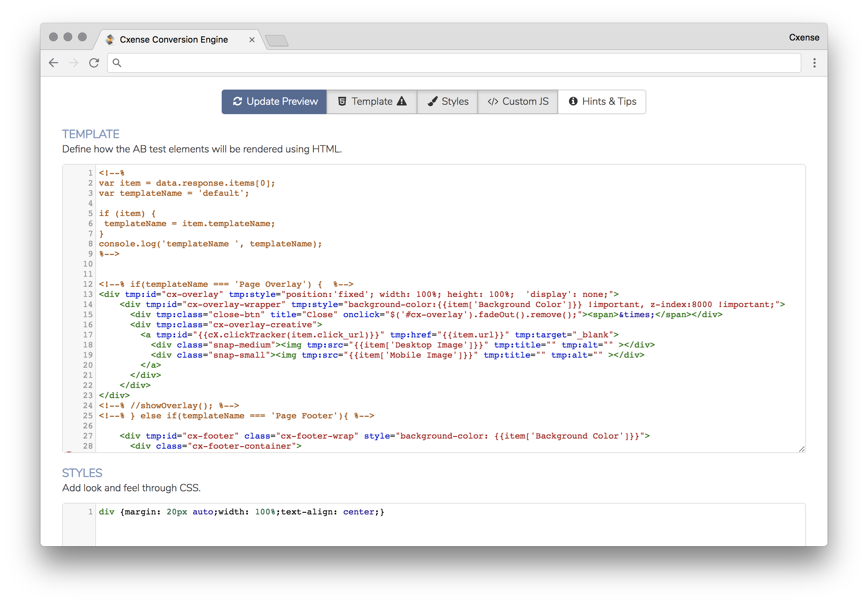Open a new browser tab

coord(277,40)
